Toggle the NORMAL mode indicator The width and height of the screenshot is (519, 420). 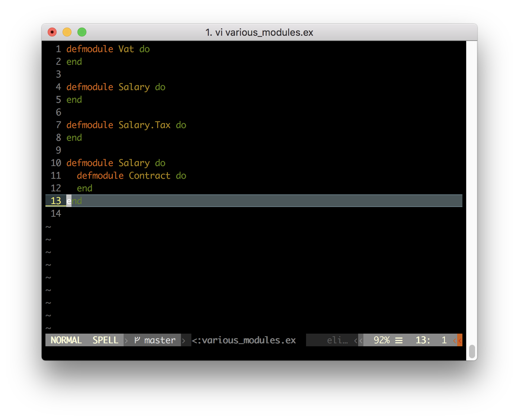66,340
